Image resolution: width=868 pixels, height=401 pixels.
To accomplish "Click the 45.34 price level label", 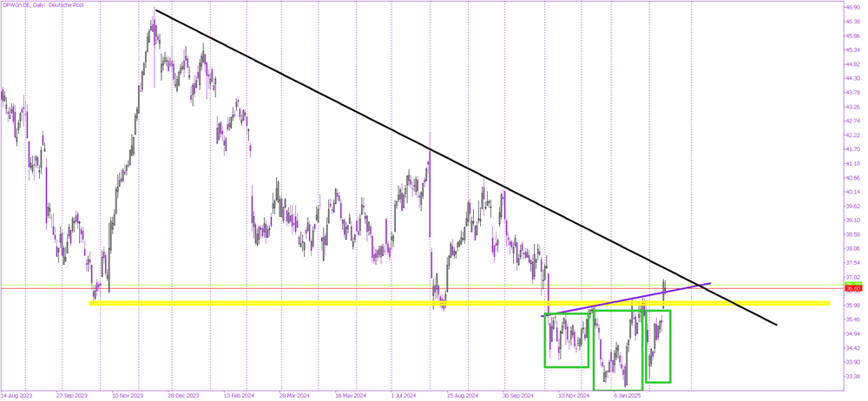I will coord(852,50).
